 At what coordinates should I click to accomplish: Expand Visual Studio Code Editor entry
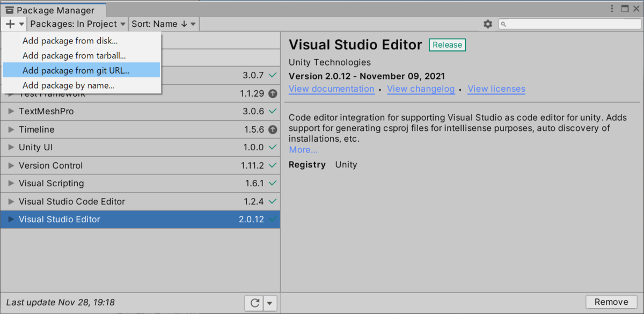[11, 201]
